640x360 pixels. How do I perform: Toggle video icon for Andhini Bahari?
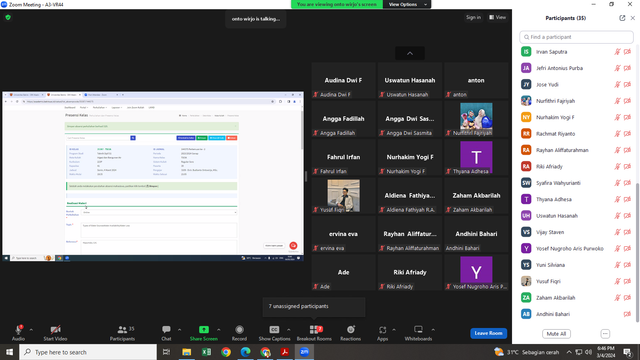(627, 314)
